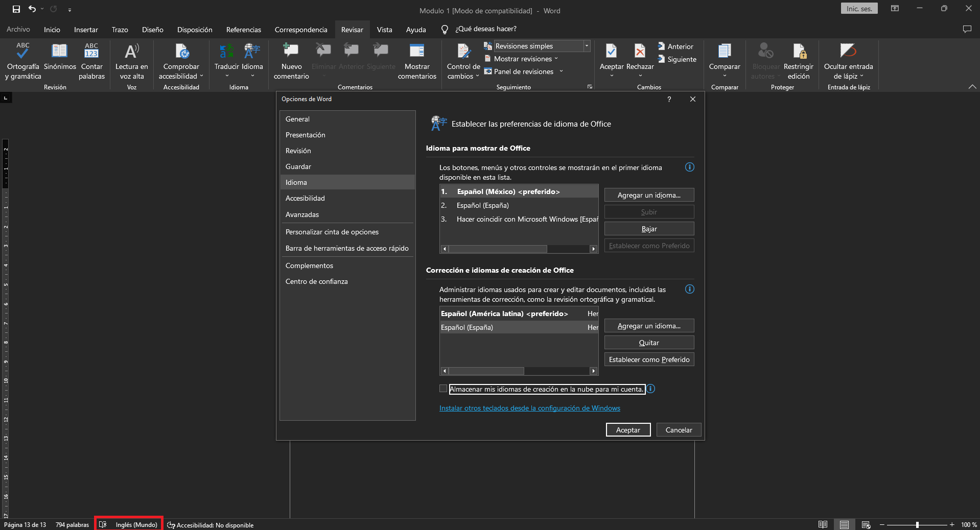Screen dimensions: 980x530
Task: Click the help question mark in dialog
Action: [x=669, y=99]
